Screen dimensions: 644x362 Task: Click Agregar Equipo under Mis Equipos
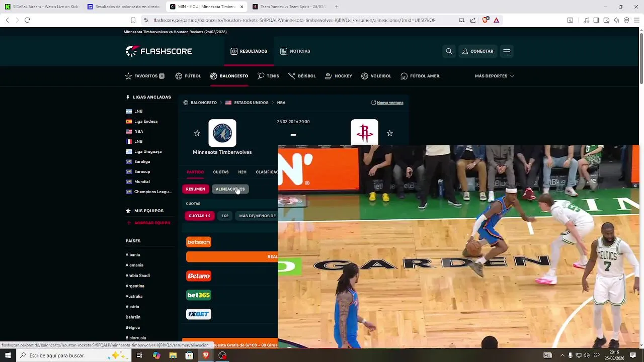pyautogui.click(x=149, y=223)
